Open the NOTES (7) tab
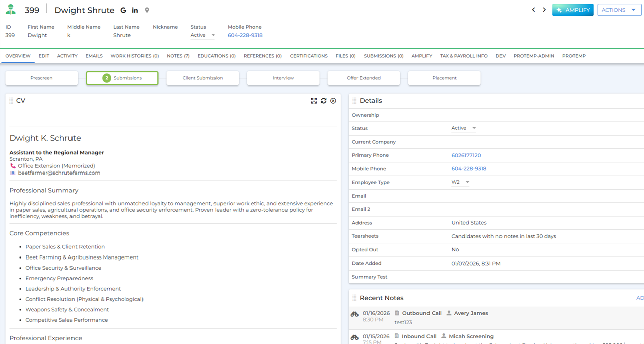 pyautogui.click(x=178, y=56)
